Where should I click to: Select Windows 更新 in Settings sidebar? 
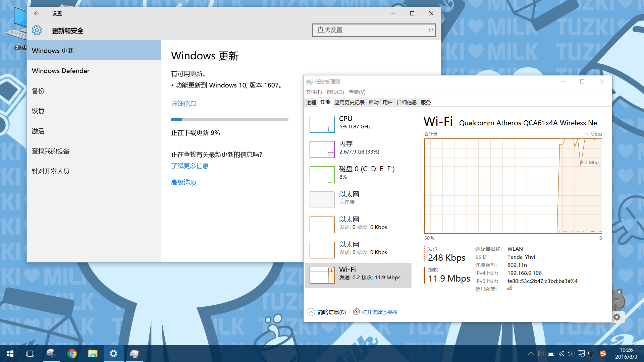(94, 50)
